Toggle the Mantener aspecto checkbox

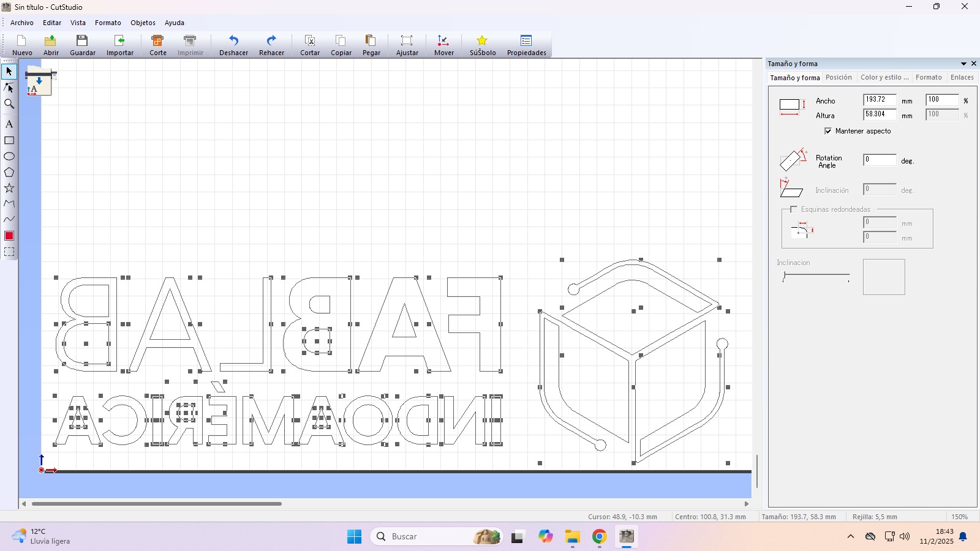click(x=828, y=131)
